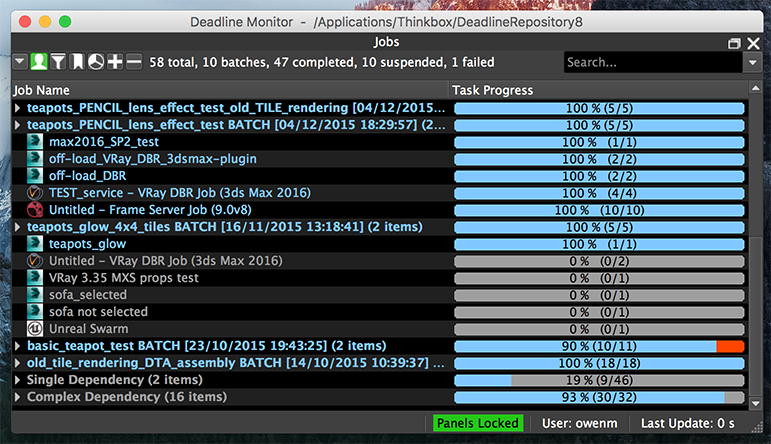This screenshot has height=444, width=771.
Task: Click the pie chart statistics icon
Action: pos(96,62)
